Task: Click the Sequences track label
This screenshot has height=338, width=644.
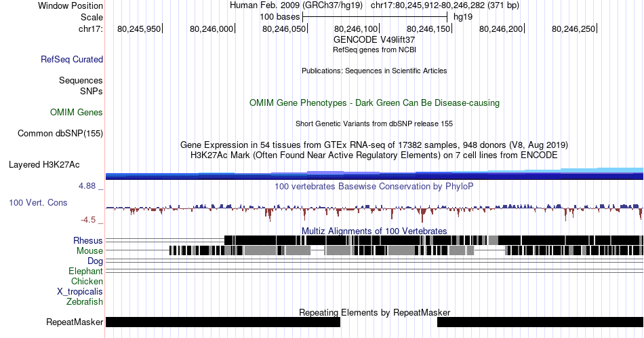Action: (x=81, y=80)
